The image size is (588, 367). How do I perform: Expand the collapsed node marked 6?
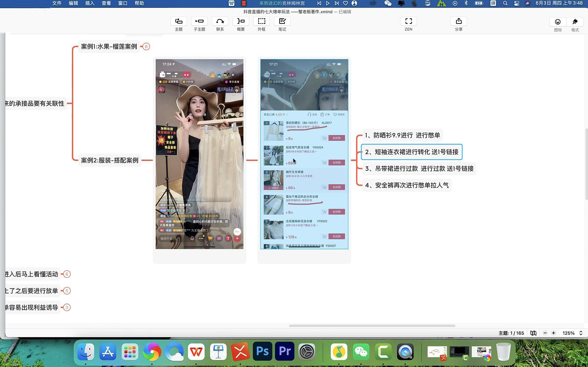point(67,274)
